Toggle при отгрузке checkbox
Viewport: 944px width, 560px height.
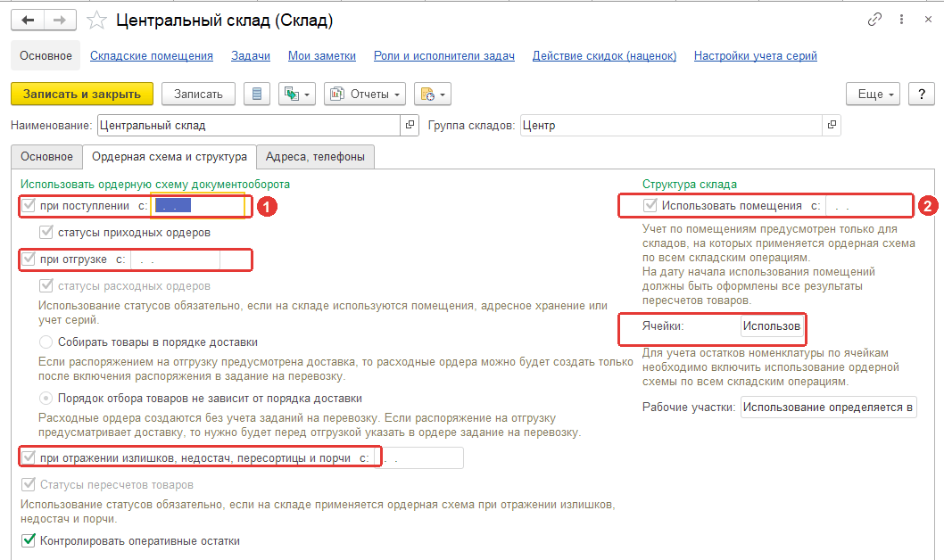pyautogui.click(x=29, y=259)
